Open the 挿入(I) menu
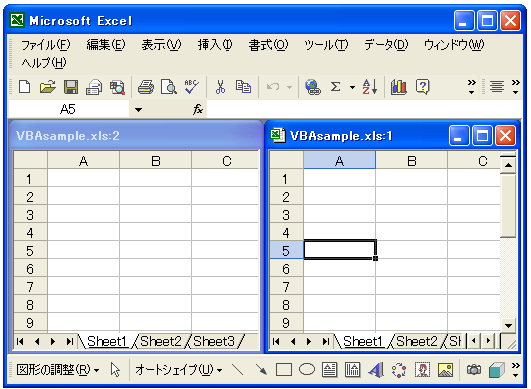 pos(215,45)
